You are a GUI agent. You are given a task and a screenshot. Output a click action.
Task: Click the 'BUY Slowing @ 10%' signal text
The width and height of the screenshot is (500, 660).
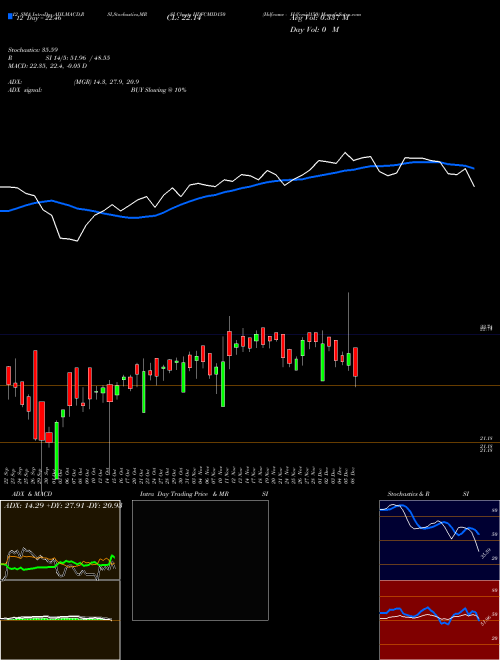[158, 90]
